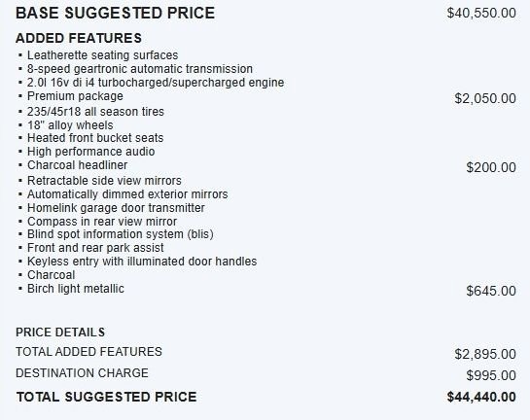Screen dimensions: 530x420
Task: Select the 2.0l turbocharged/supercharged engine item
Action: tap(156, 83)
